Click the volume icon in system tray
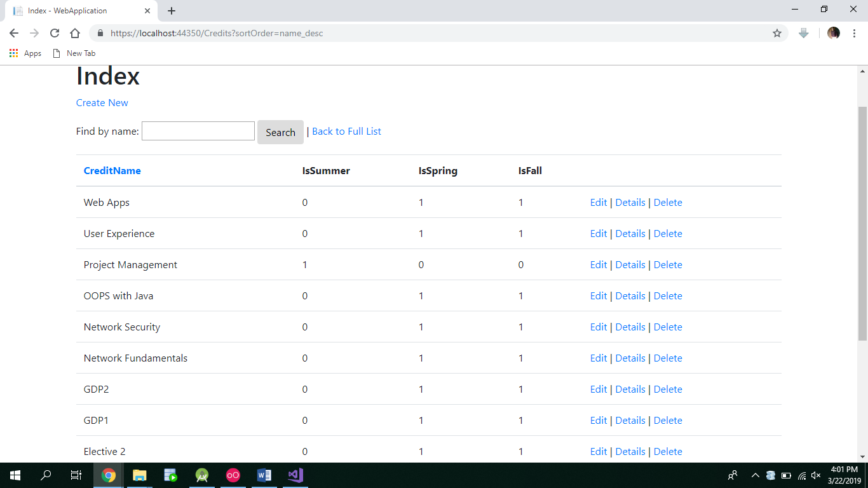The height and width of the screenshot is (488, 868). pos(817,475)
